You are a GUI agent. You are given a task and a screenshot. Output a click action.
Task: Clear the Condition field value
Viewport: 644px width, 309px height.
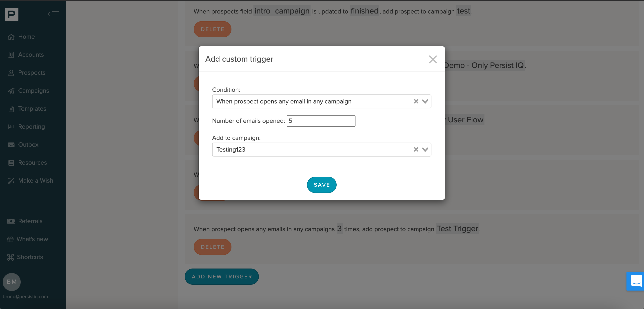click(x=416, y=101)
